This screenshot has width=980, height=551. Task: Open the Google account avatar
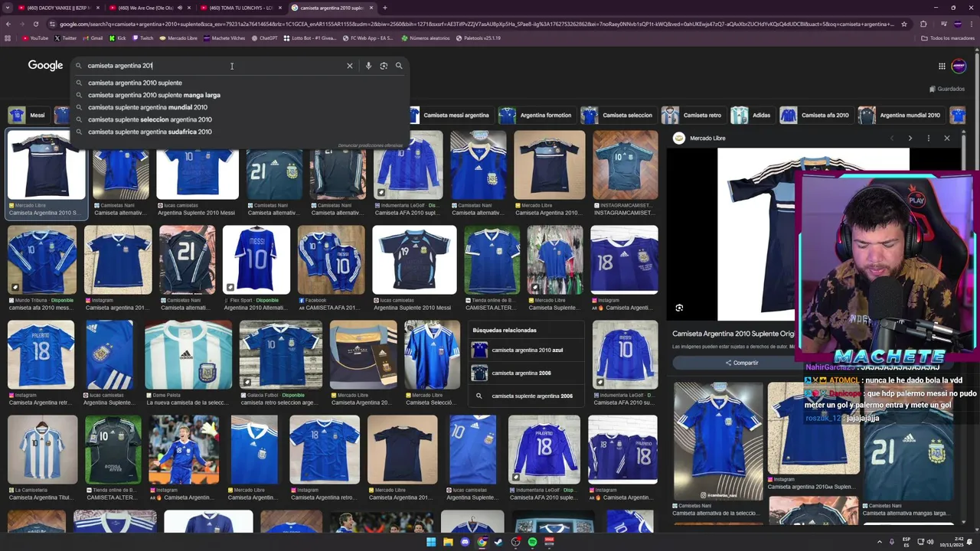coord(959,66)
